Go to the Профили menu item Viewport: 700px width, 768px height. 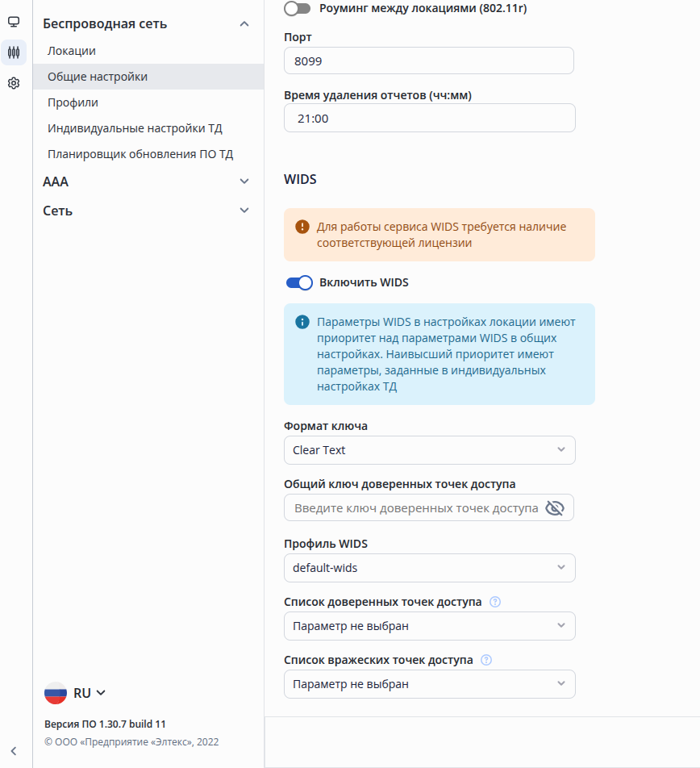[x=73, y=102]
